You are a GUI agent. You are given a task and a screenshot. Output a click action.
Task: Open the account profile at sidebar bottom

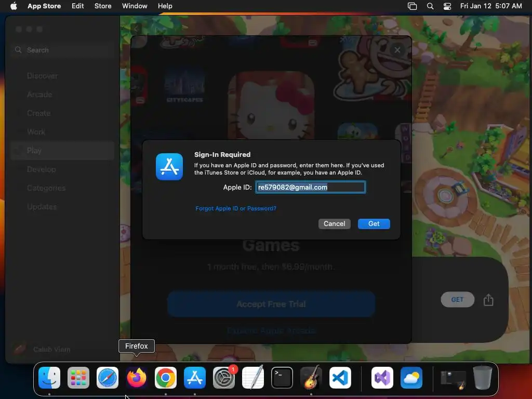click(43, 349)
